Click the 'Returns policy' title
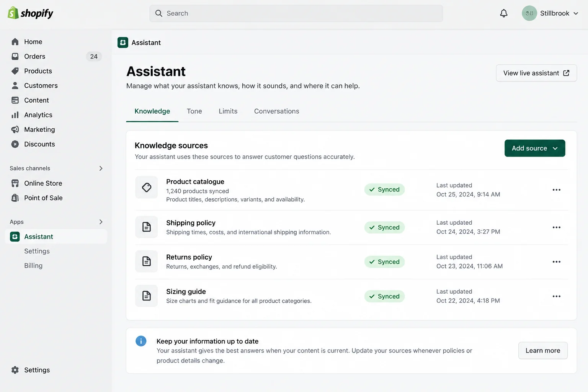The image size is (588, 392). pyautogui.click(x=189, y=257)
